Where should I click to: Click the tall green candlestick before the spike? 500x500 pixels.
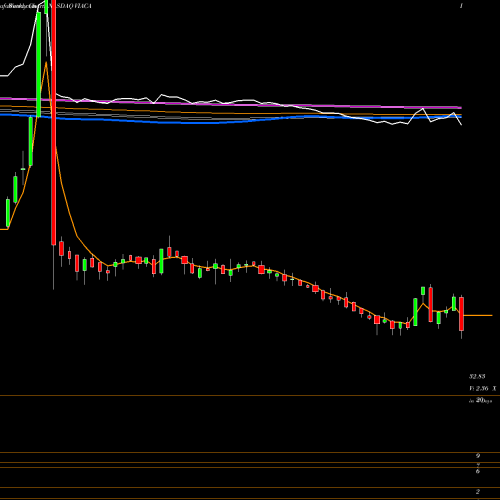(x=39, y=65)
